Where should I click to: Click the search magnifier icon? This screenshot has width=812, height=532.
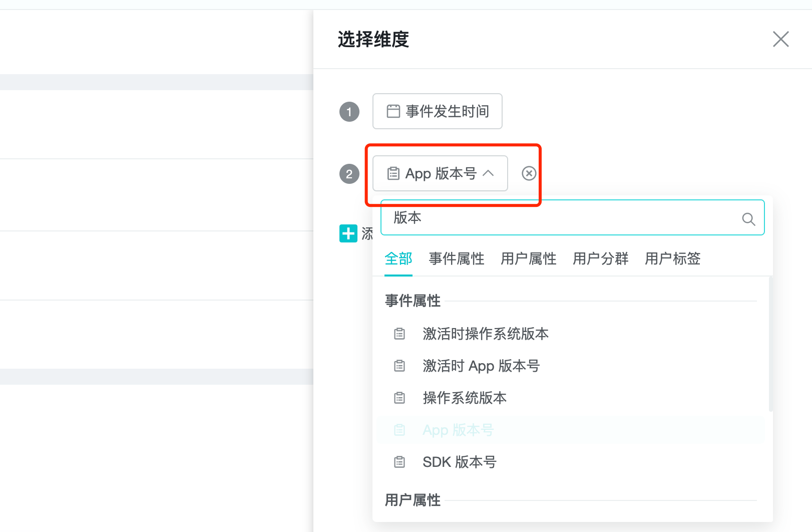coord(748,219)
